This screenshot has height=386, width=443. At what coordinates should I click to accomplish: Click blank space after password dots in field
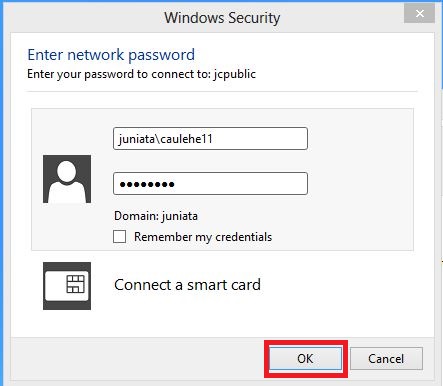click(240, 184)
